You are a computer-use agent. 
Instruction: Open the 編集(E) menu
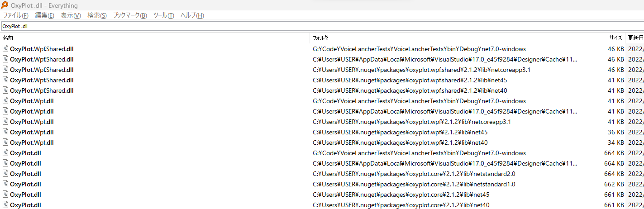45,15
